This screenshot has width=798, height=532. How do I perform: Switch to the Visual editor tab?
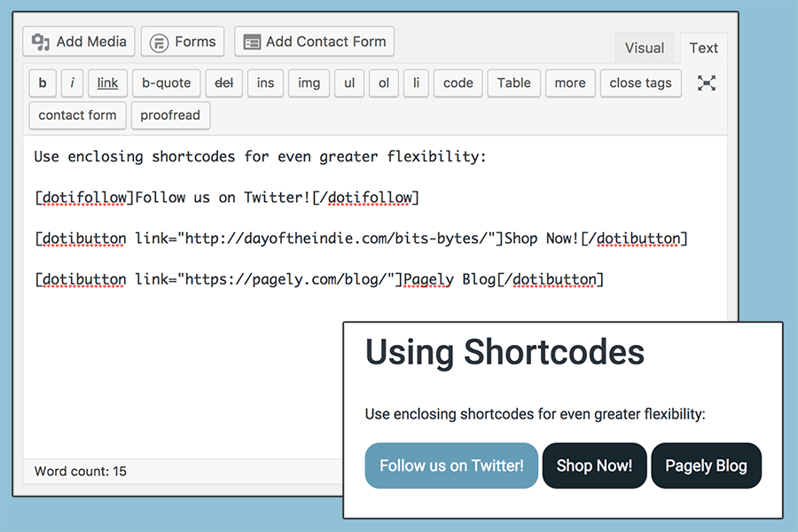coord(644,48)
